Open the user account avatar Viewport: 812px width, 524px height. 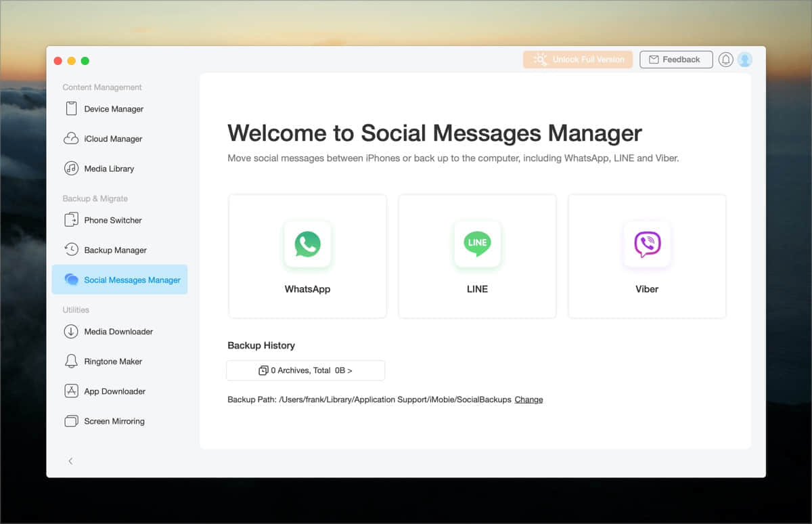(x=745, y=60)
